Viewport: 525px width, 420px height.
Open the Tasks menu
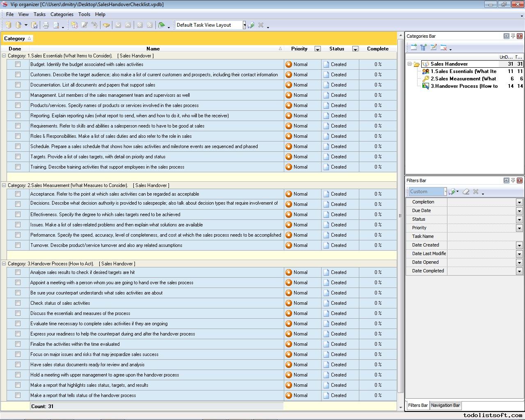pyautogui.click(x=39, y=14)
